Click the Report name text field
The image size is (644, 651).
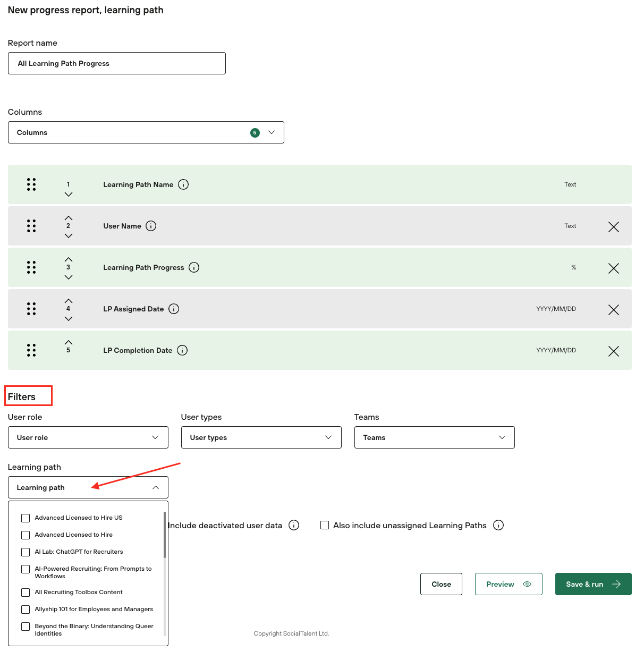117,63
